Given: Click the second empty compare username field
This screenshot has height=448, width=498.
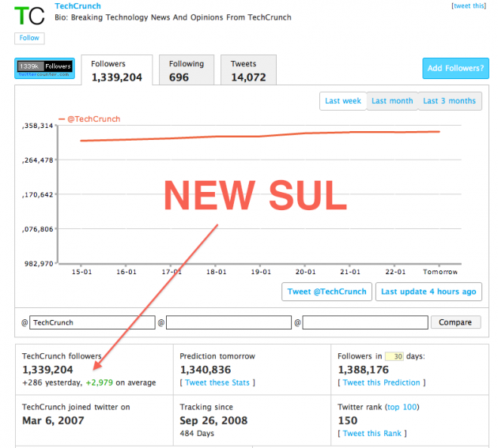Looking at the screenshot, I should coord(228,322).
